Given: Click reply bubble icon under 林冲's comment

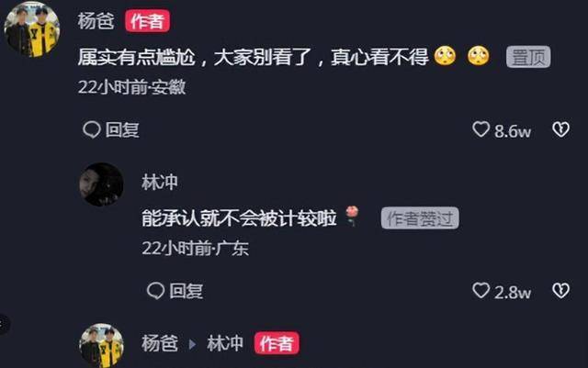Looking at the screenshot, I should [155, 291].
